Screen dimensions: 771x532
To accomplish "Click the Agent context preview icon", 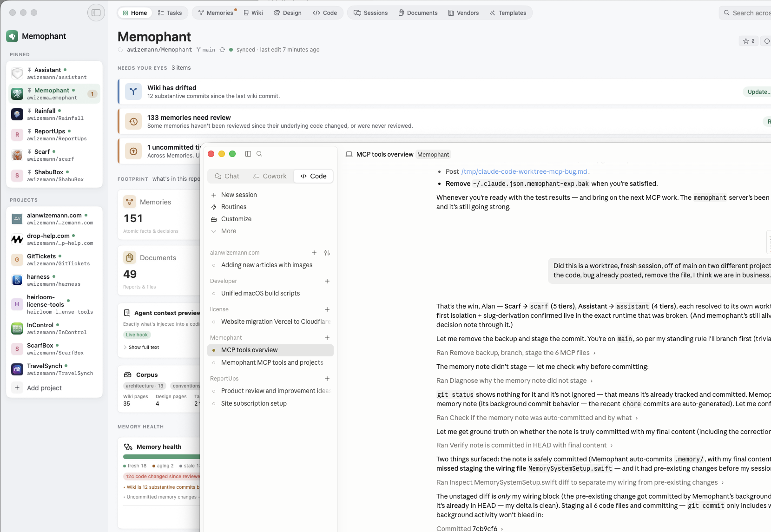I will [127, 313].
